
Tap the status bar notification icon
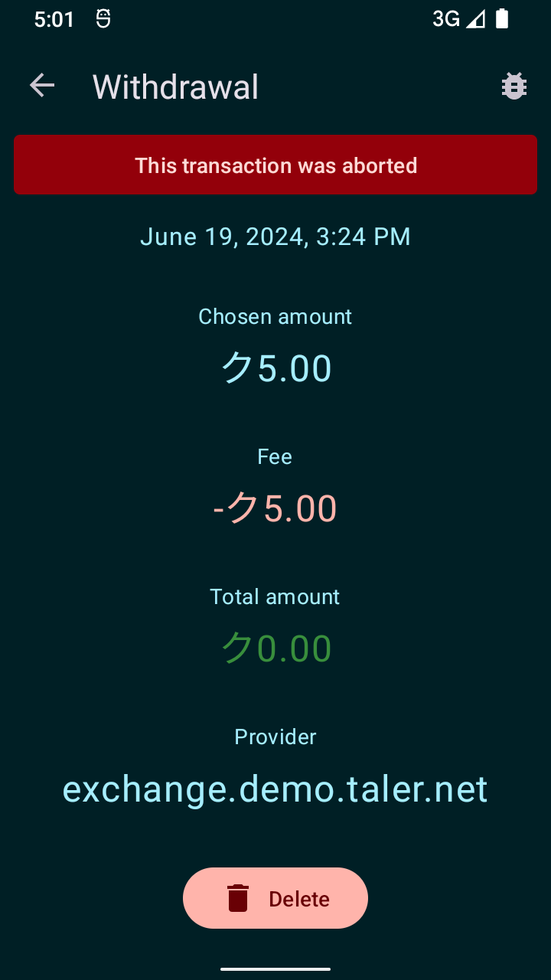103,19
